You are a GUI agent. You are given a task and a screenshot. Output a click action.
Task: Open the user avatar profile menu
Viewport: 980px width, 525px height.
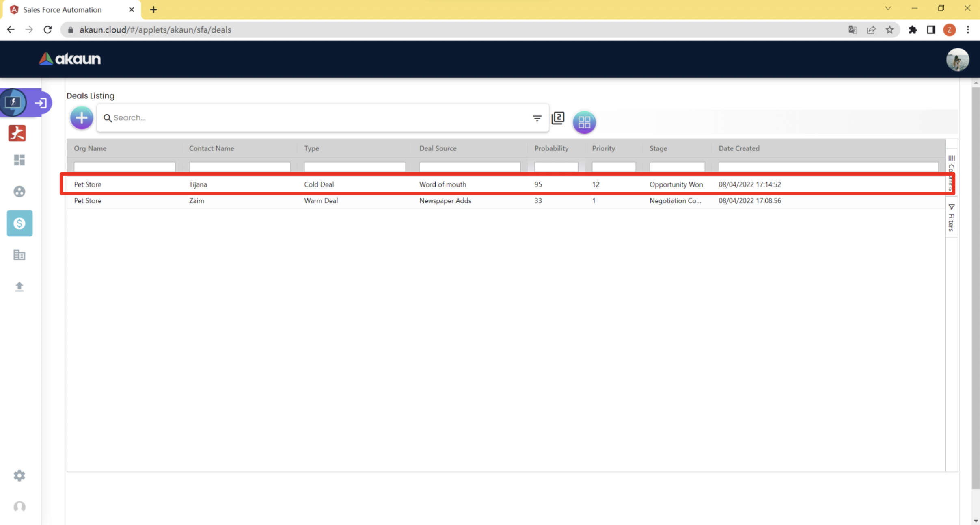click(957, 60)
